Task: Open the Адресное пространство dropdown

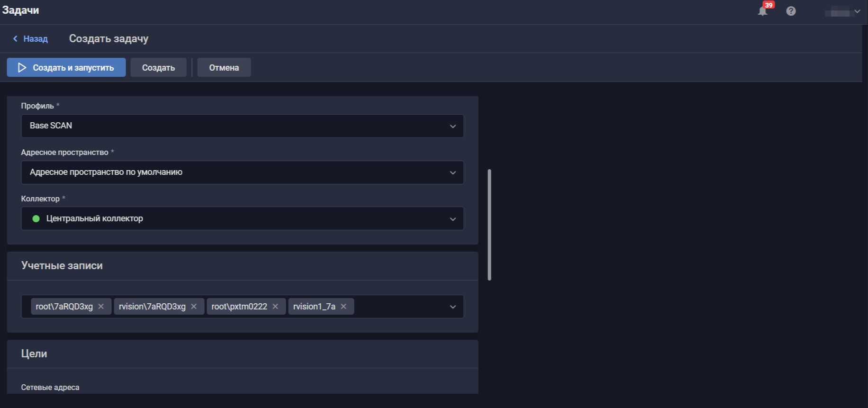Action: [x=452, y=172]
